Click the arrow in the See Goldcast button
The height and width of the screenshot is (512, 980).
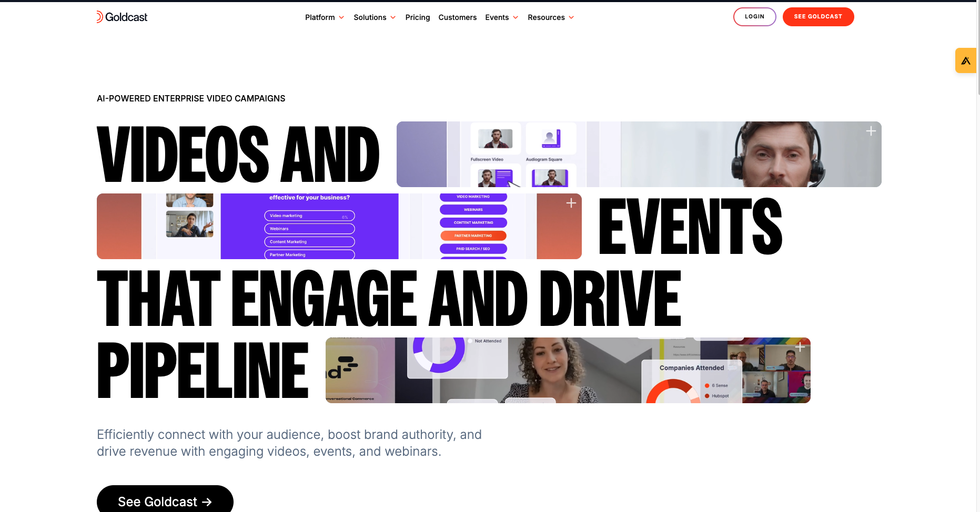point(207,502)
